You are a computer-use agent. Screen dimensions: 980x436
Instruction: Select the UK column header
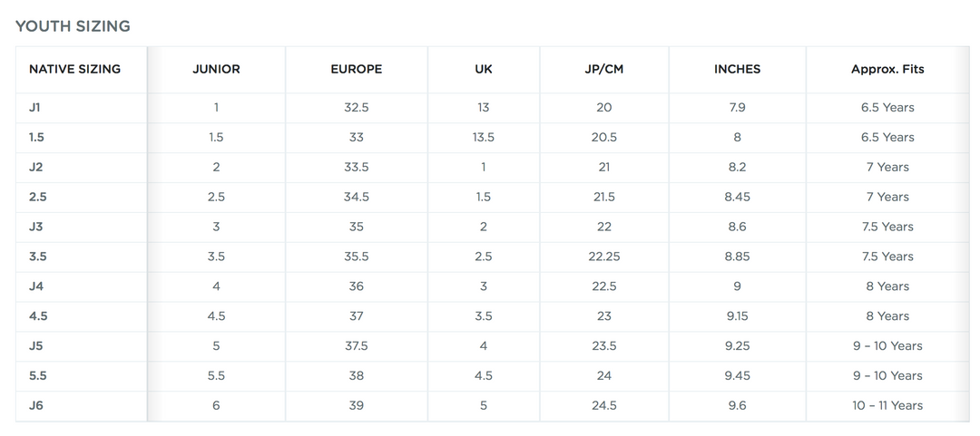coord(484,69)
